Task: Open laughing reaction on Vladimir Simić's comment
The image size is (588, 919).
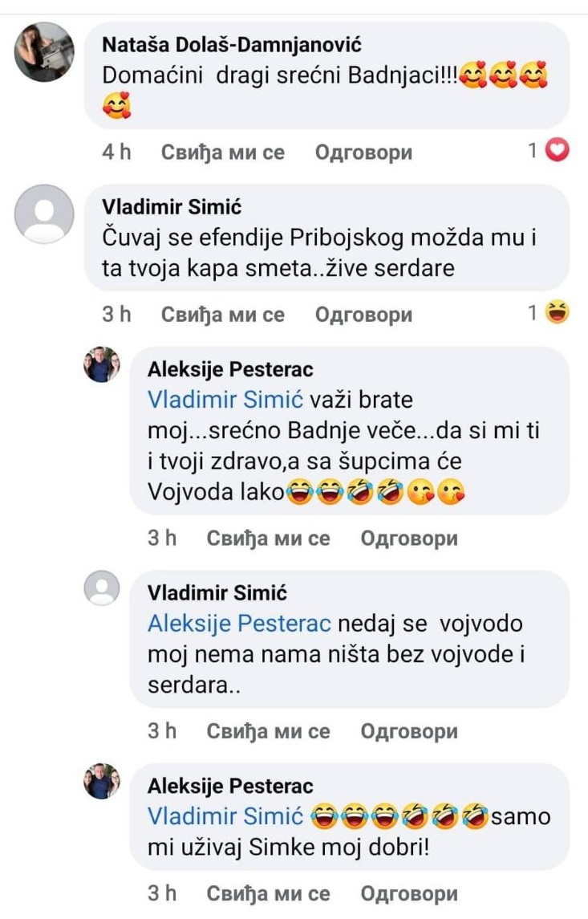Action: [x=556, y=314]
